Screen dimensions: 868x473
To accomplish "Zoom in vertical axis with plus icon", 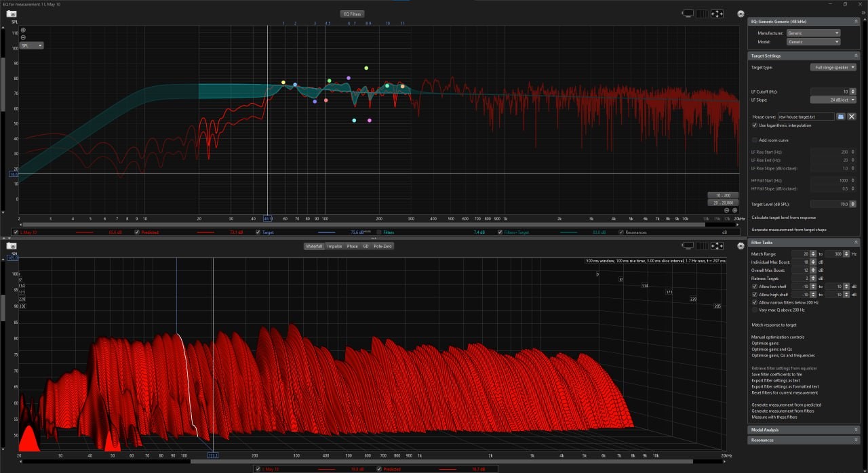I will [x=23, y=30].
